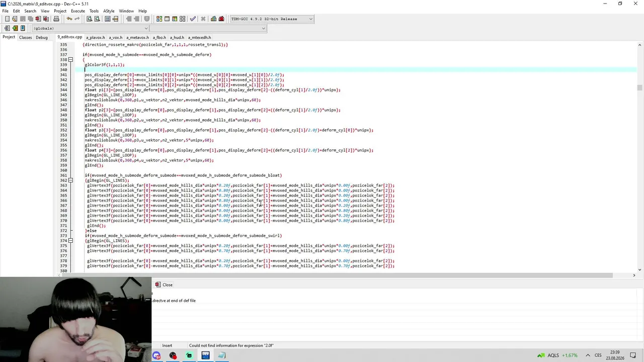
Task: Open the (globals) scope dropdown
Action: coord(90,28)
